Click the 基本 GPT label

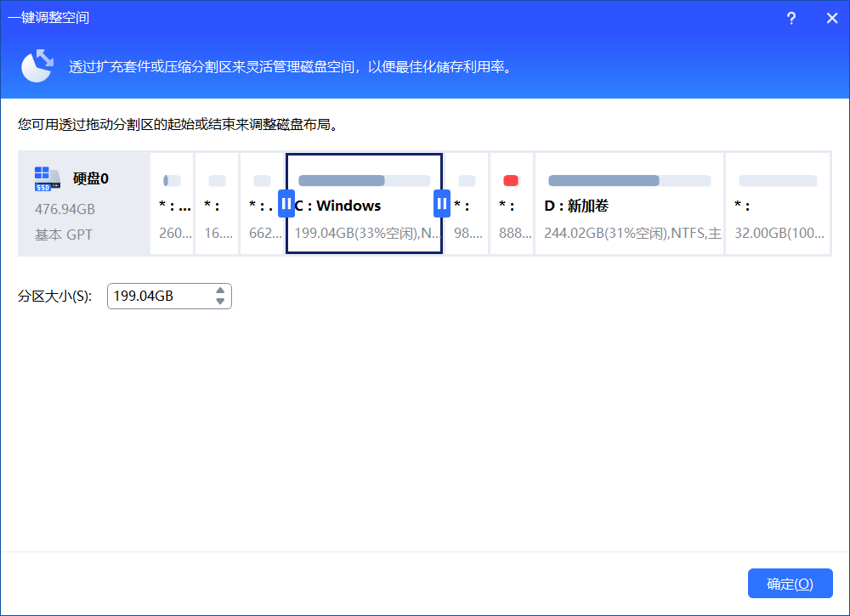click(64, 235)
